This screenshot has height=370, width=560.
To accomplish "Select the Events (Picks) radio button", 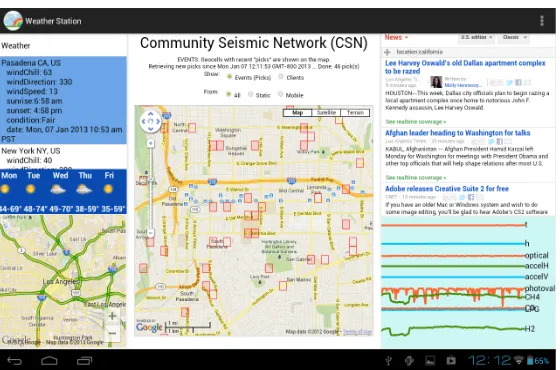I will pyautogui.click(x=229, y=77).
